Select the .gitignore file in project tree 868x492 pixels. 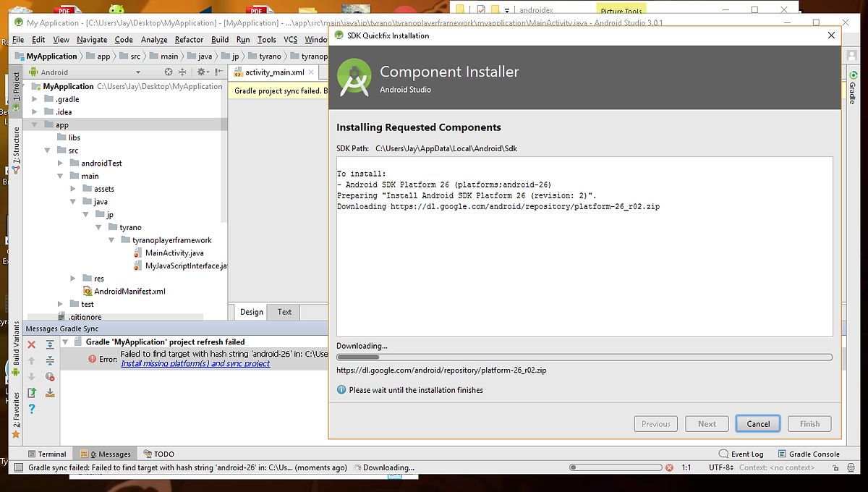pos(79,317)
